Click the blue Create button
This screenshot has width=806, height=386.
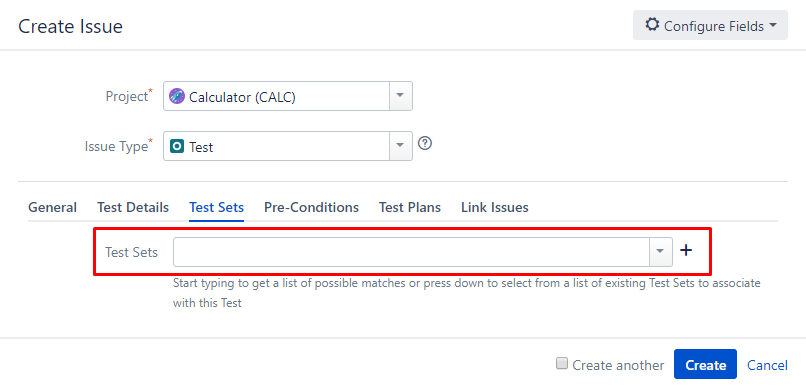coord(705,364)
